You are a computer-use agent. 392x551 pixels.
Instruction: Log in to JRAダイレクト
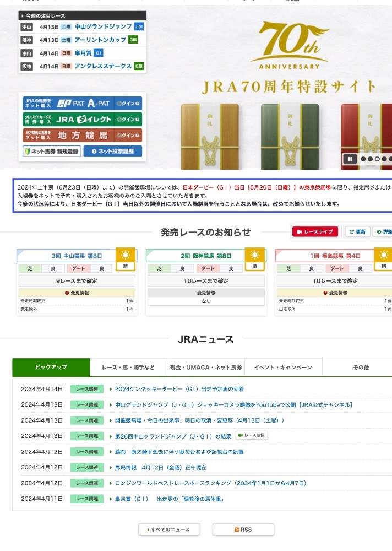pos(83,119)
